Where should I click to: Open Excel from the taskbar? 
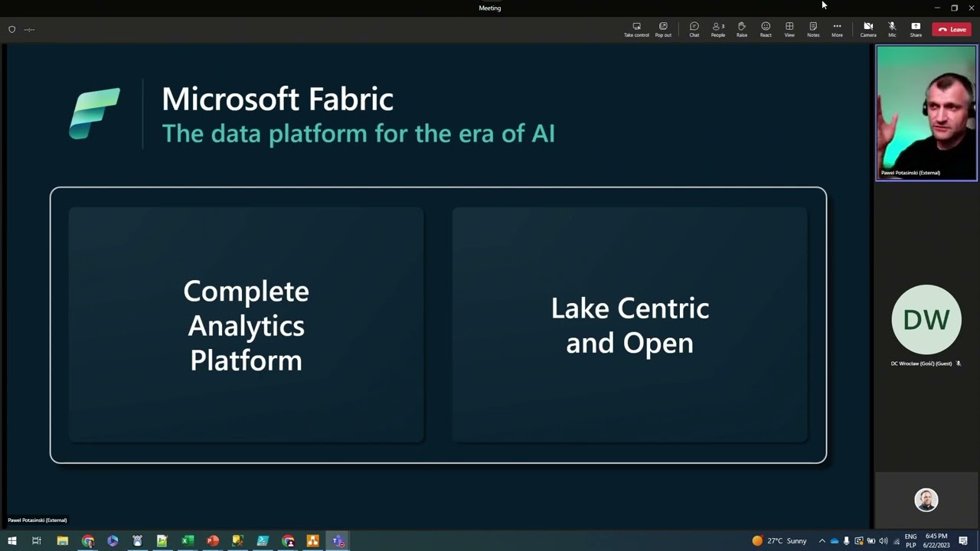tap(188, 541)
